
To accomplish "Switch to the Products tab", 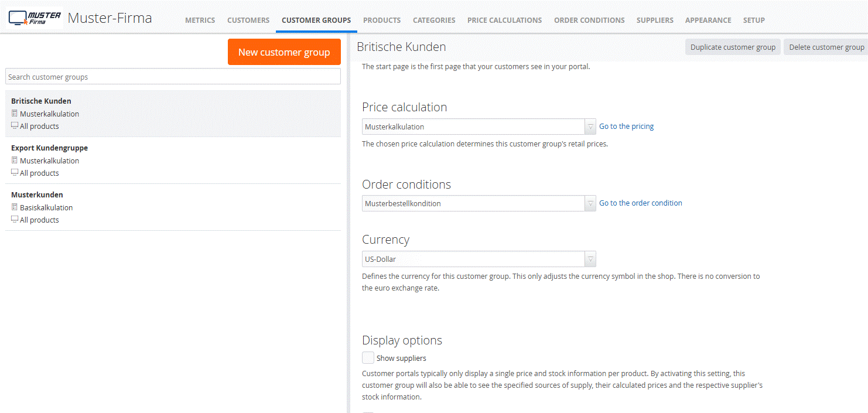I will (x=382, y=20).
